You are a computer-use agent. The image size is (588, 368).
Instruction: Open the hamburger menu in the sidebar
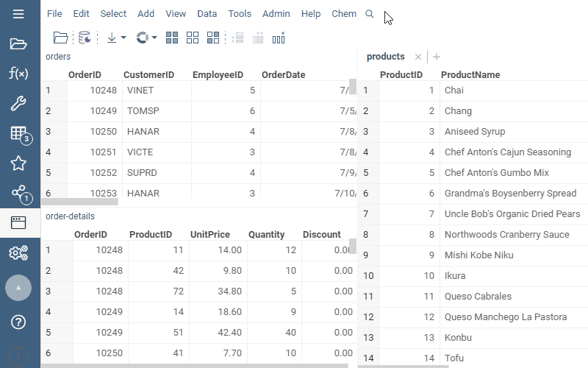coord(18,14)
